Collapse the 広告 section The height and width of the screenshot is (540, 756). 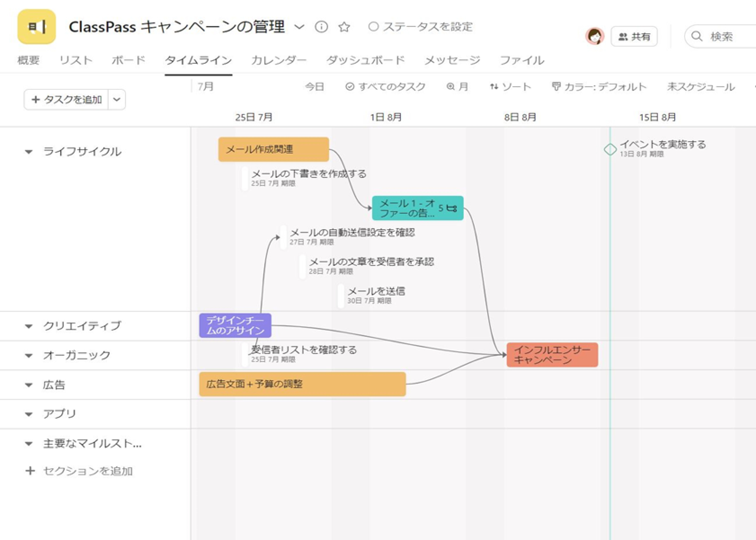pyautogui.click(x=29, y=385)
